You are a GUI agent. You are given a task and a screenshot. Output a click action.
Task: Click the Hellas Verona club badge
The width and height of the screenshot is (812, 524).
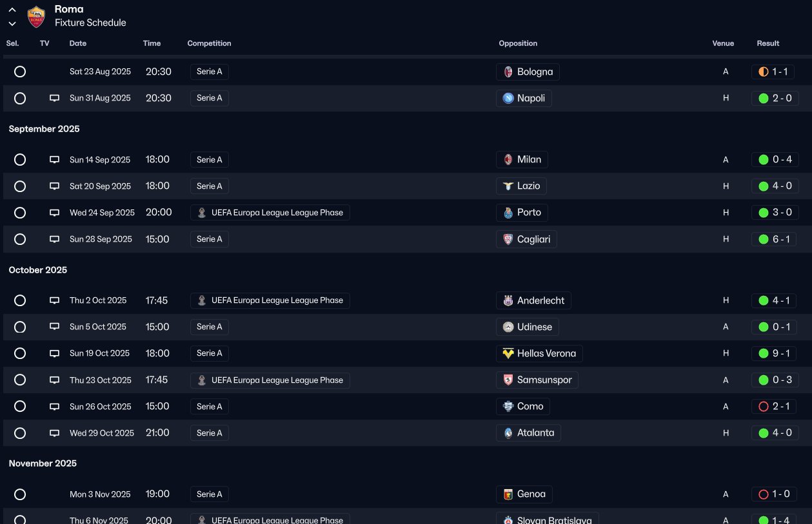(x=508, y=353)
